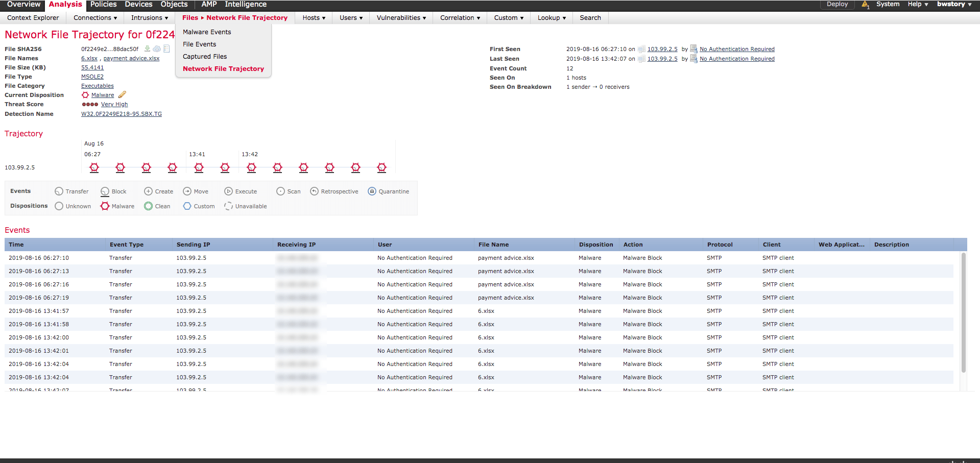Sort events by the Disposition column header
The image size is (980, 463).
[x=597, y=245]
